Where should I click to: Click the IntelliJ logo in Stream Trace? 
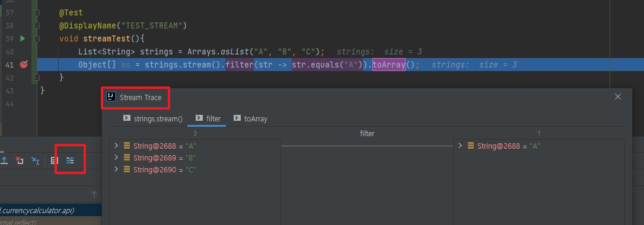click(x=110, y=97)
